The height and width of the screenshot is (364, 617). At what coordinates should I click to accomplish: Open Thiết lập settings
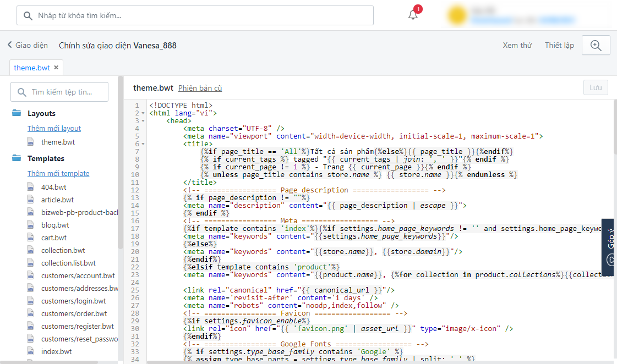point(559,46)
